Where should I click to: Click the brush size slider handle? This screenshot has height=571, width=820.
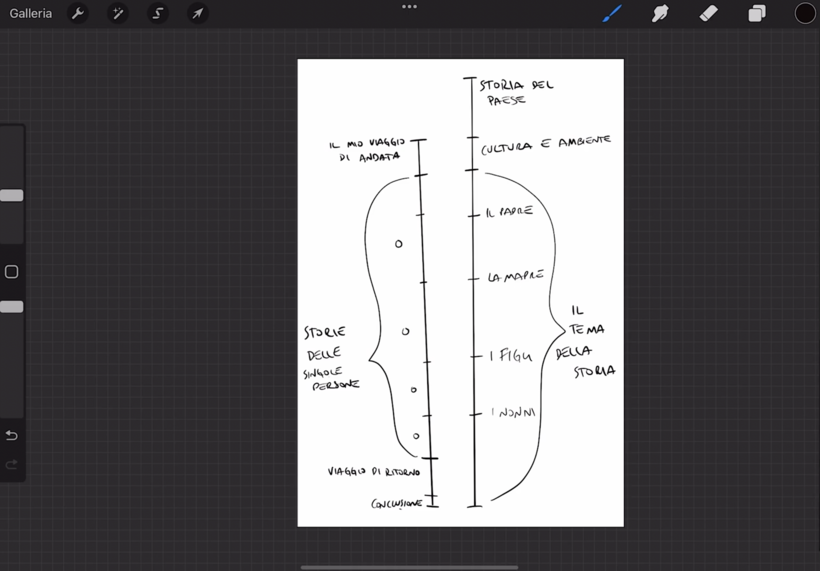12,196
